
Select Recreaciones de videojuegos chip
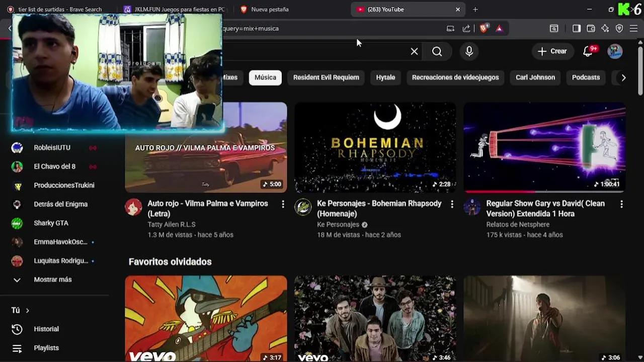click(455, 77)
